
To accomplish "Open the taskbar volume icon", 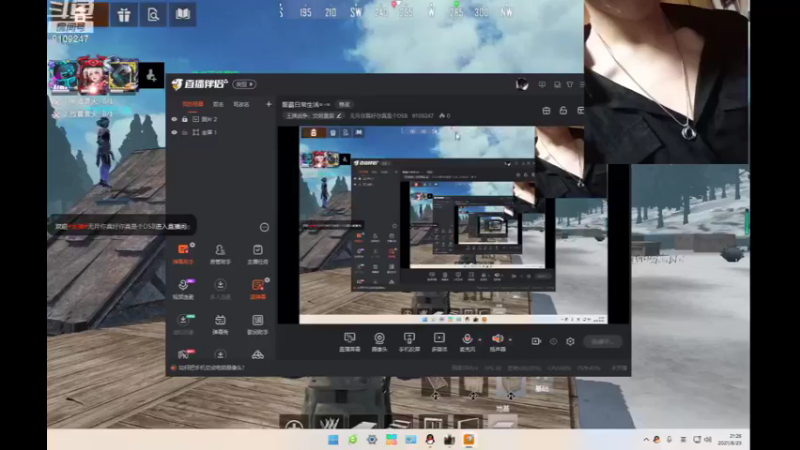I will tap(708, 439).
